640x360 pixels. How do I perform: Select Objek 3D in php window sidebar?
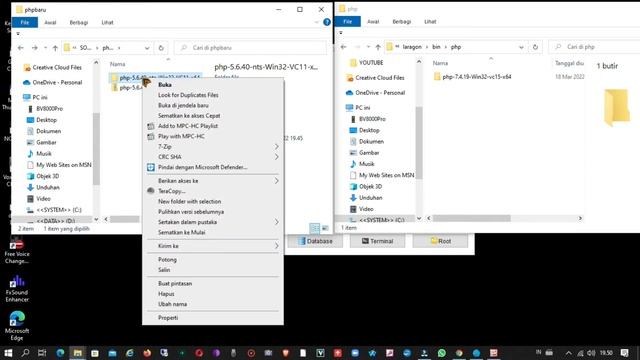tap(366, 186)
